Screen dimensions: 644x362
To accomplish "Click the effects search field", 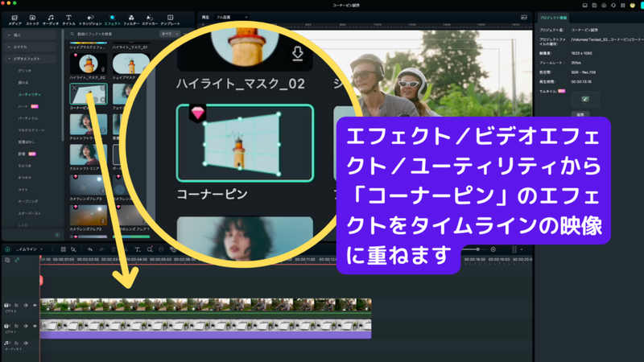I will point(113,34).
